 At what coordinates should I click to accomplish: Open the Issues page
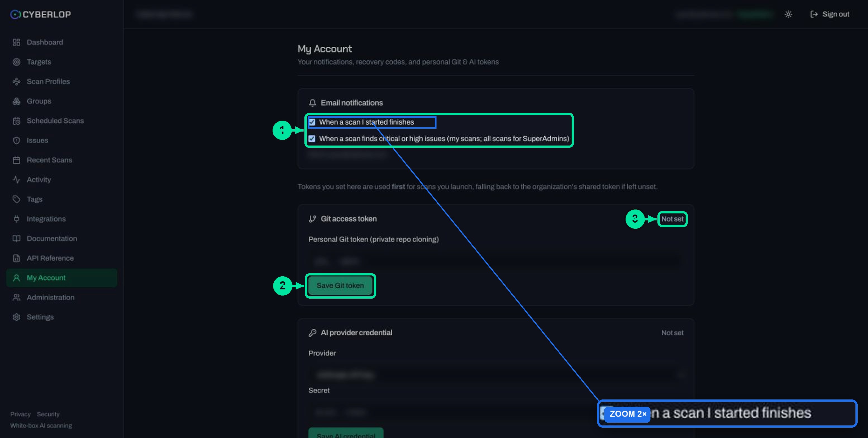click(x=62, y=141)
